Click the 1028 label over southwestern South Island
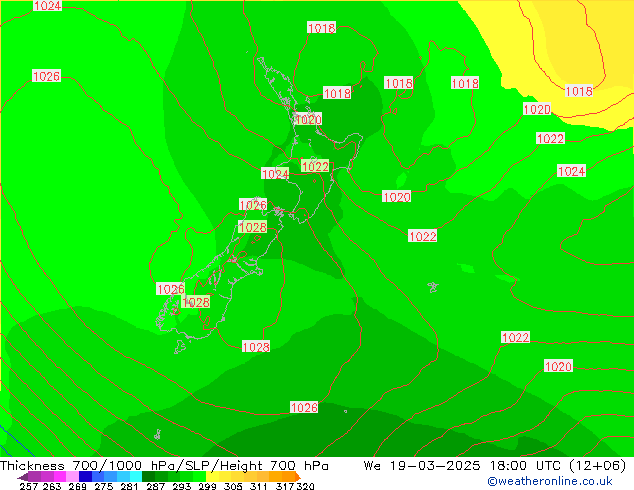The width and height of the screenshot is (634, 490). [x=196, y=302]
